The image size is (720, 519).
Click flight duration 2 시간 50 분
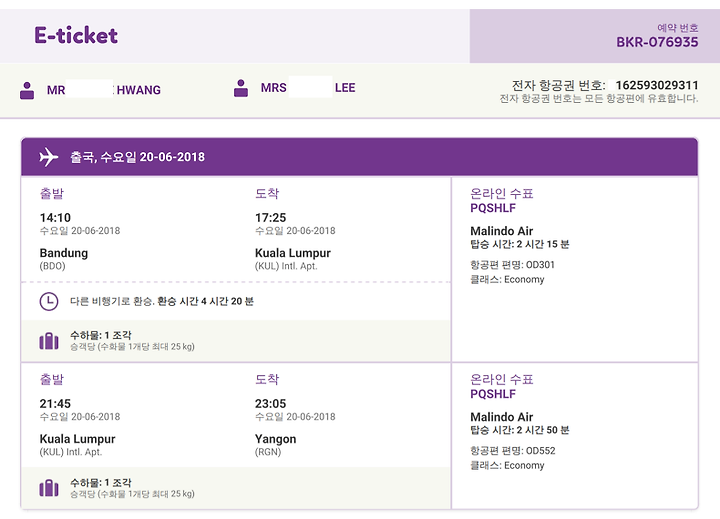tap(543, 430)
